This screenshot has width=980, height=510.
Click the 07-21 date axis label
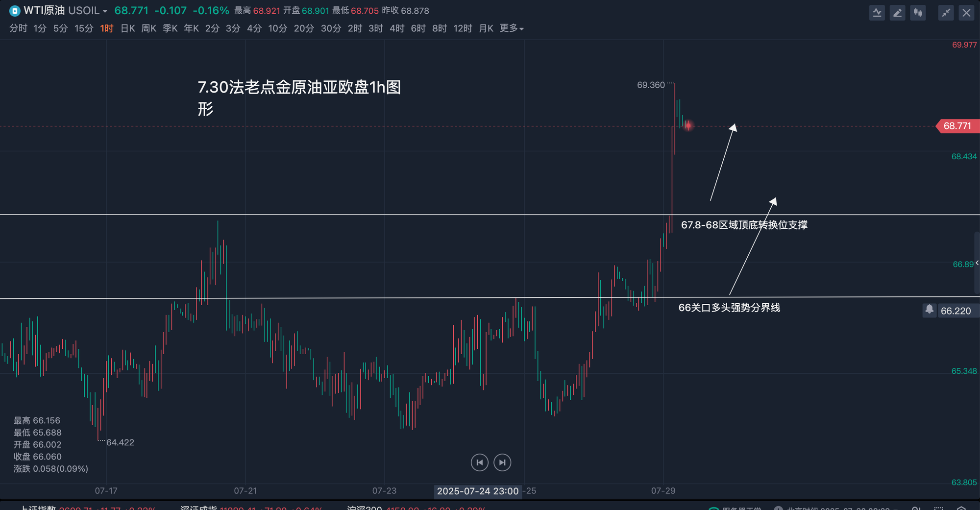coord(245,490)
